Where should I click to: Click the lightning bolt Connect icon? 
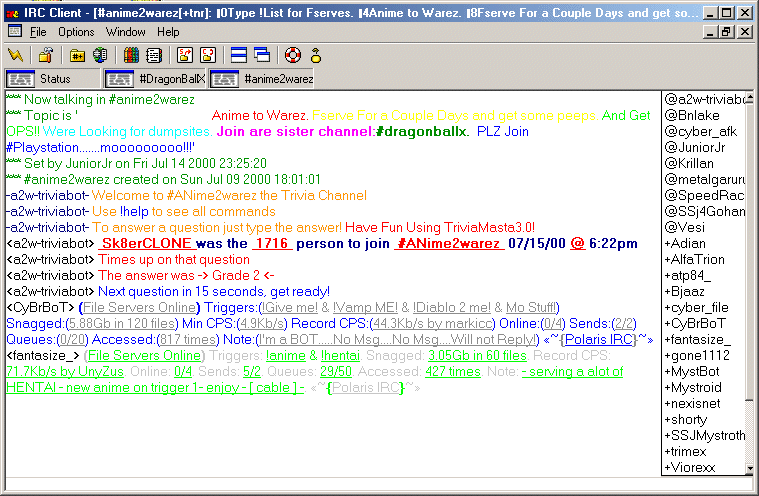(17, 54)
